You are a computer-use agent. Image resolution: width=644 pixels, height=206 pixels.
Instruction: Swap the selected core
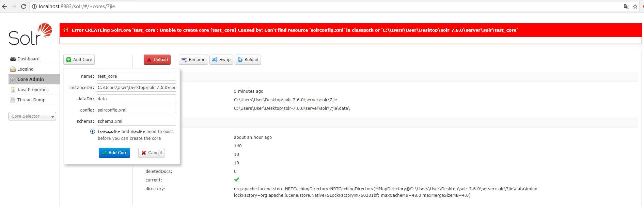pyautogui.click(x=221, y=60)
